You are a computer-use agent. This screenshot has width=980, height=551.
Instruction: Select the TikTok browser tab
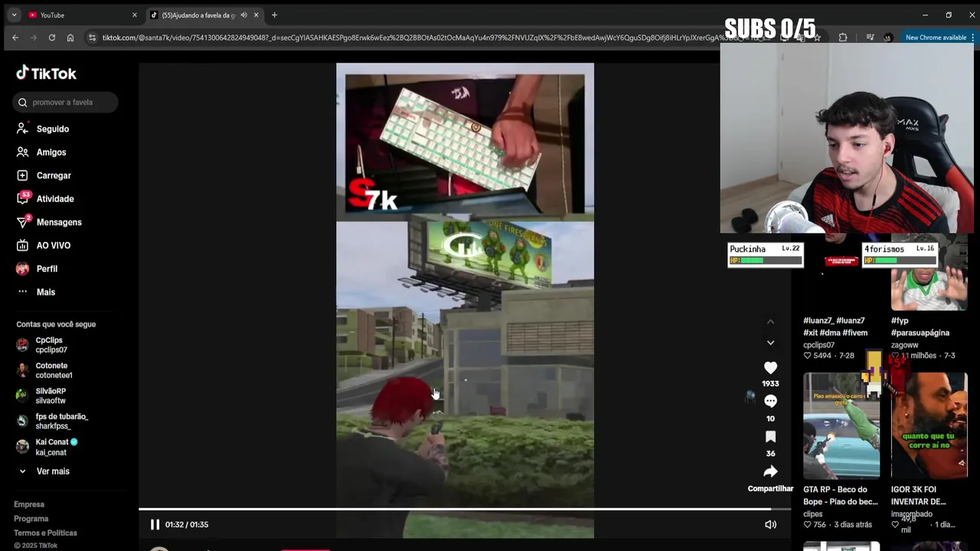(x=203, y=15)
